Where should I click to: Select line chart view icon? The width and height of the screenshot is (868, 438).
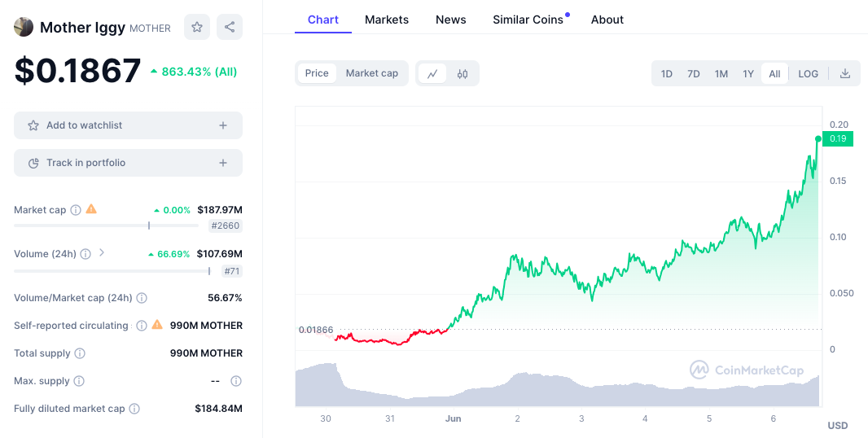(x=432, y=73)
